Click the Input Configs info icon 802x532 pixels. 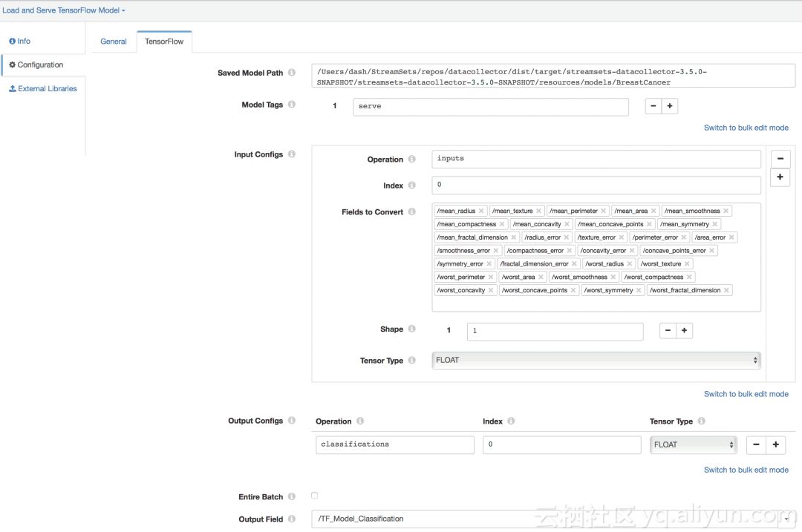point(292,154)
